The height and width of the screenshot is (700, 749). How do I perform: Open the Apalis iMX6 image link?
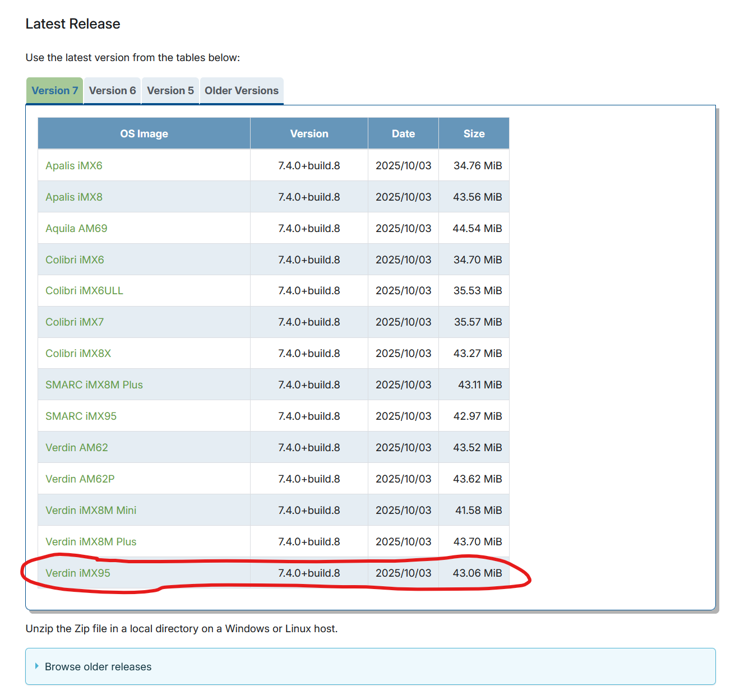[73, 165]
